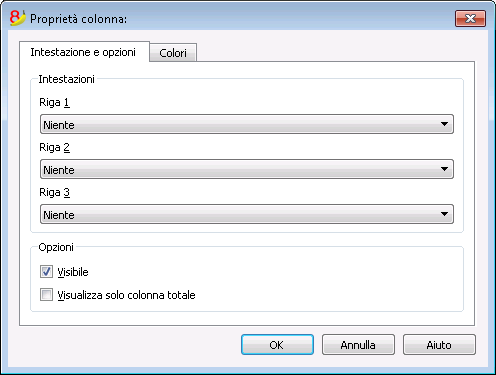Click the Riga 1 field label

[54, 102]
